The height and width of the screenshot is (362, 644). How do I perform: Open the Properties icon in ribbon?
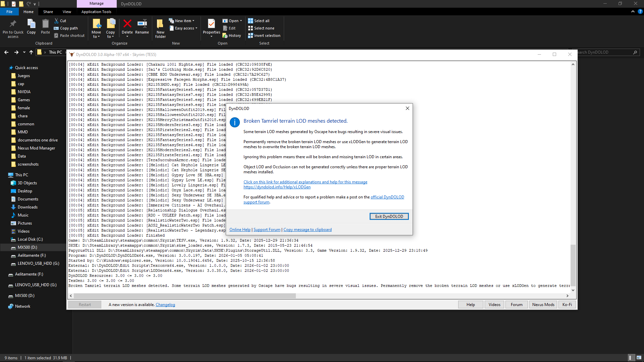point(211,24)
